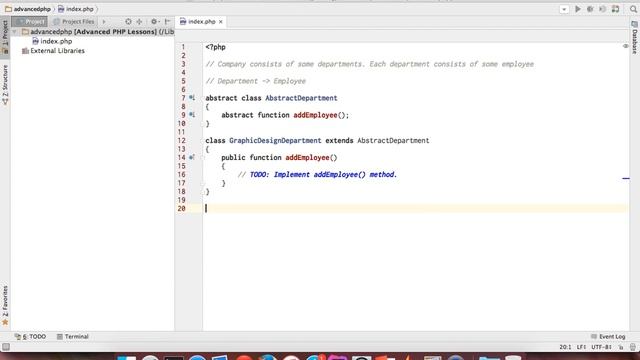Click addEmployee in public function line 14

(307, 158)
